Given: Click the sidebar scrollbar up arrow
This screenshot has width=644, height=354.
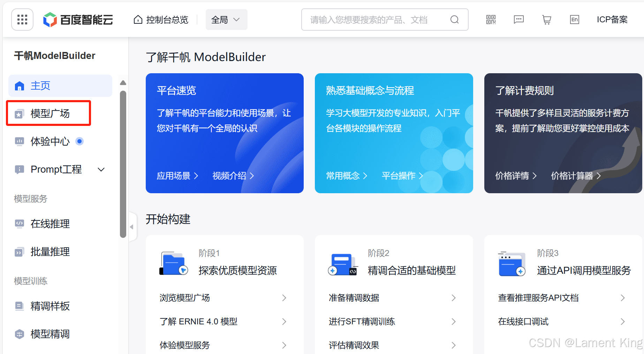Looking at the screenshot, I should point(123,83).
